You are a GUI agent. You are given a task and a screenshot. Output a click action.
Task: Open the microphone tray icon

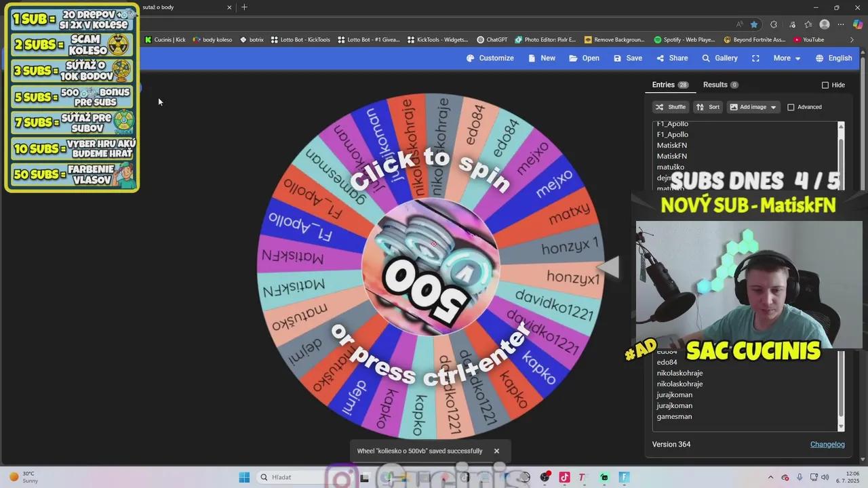tap(800, 477)
